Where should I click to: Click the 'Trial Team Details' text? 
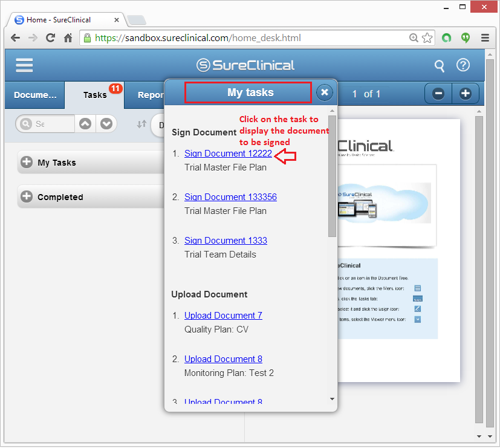pyautogui.click(x=220, y=255)
